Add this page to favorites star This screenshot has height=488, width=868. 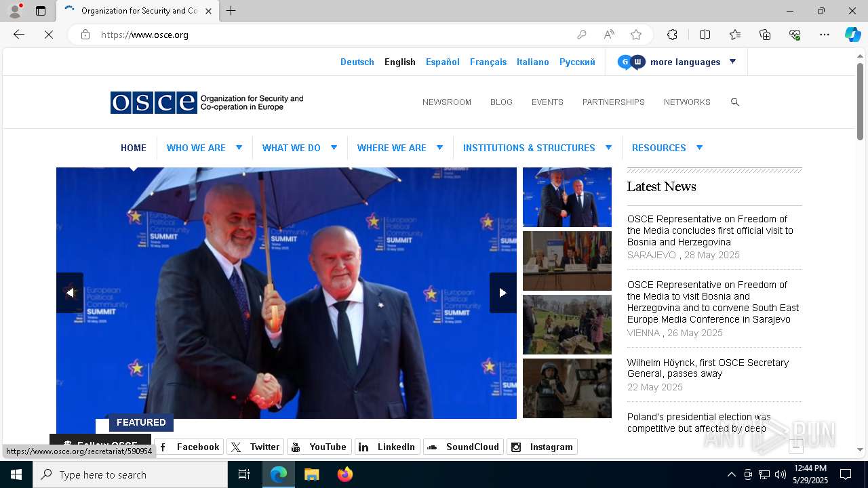(x=636, y=35)
